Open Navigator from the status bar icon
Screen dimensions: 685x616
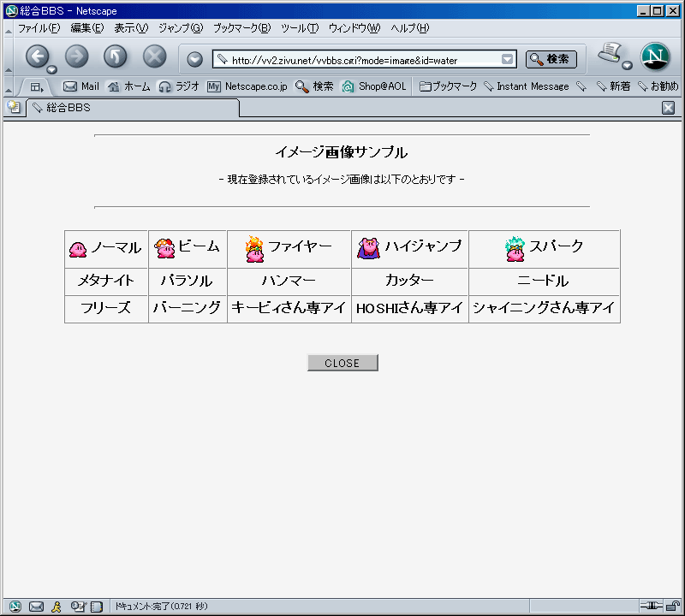pos(15,606)
